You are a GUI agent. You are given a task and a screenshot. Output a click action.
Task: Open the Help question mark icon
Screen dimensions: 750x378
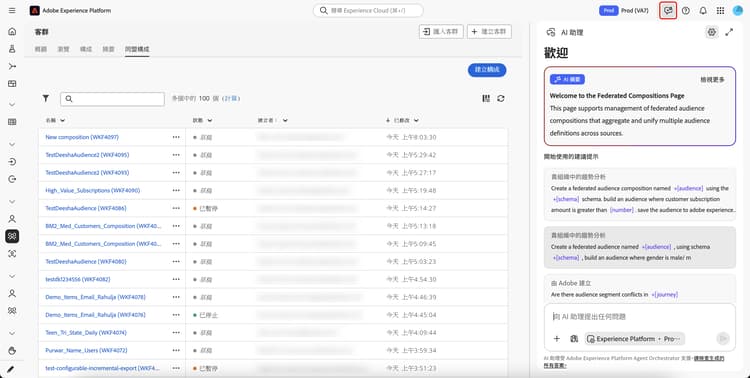click(686, 11)
